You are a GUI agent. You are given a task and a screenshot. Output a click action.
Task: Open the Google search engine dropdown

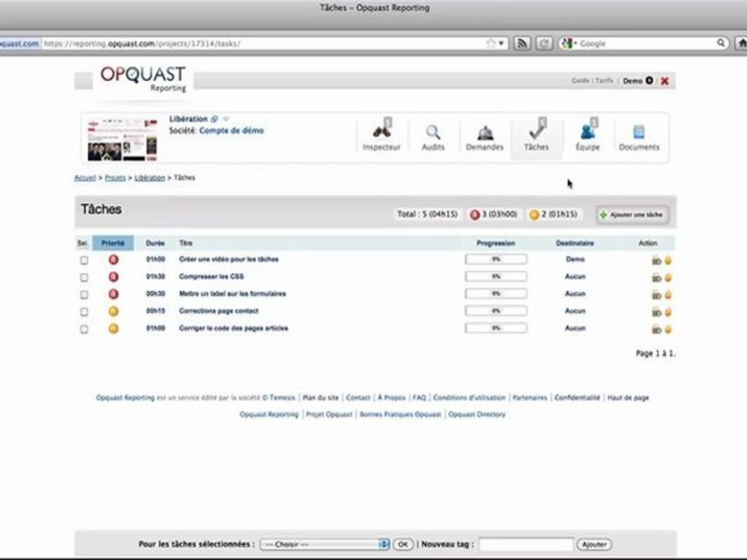click(570, 44)
